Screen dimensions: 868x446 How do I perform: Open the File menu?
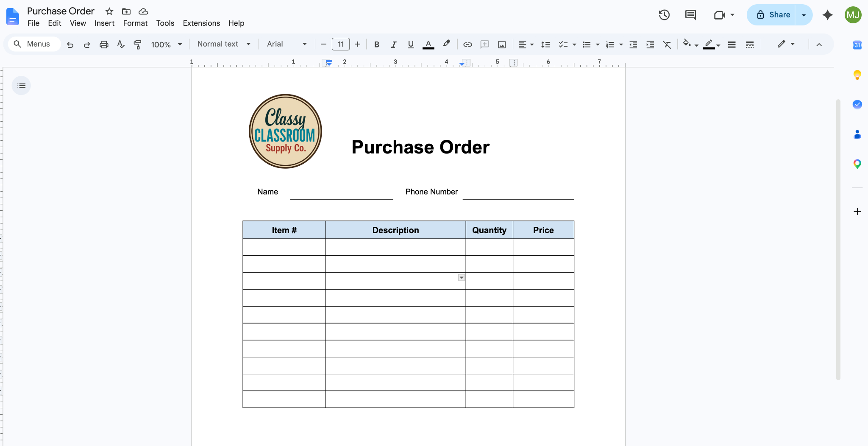(33, 23)
